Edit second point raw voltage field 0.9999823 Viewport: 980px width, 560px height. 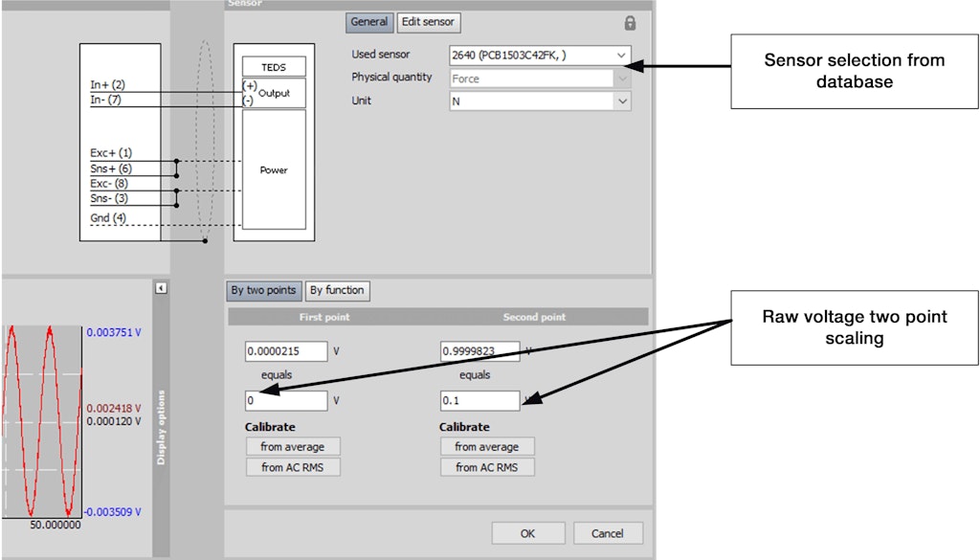480,351
